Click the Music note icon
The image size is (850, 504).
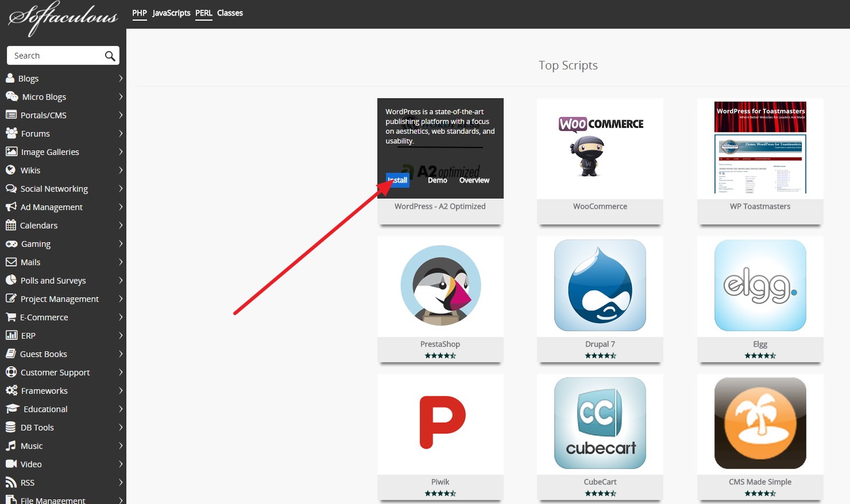coord(11,445)
